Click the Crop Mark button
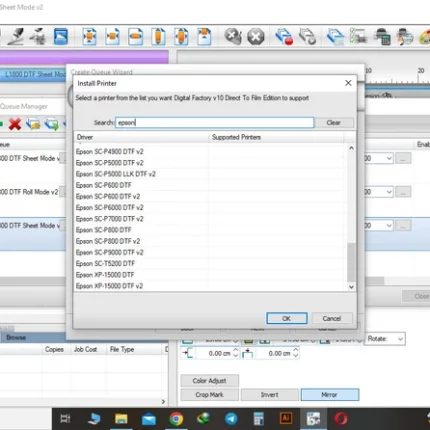430x430 pixels. pos(209,395)
